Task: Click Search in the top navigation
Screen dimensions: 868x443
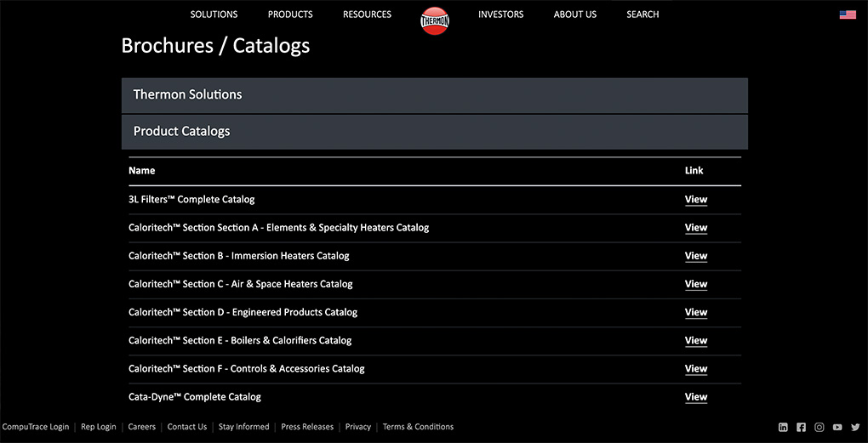Action: 642,14
